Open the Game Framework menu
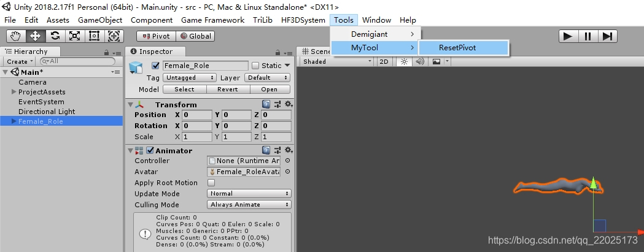This screenshot has width=644, height=252. [x=213, y=20]
